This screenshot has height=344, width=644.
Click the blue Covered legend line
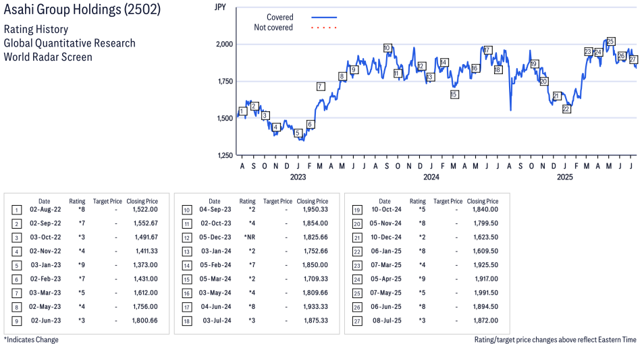(x=324, y=18)
